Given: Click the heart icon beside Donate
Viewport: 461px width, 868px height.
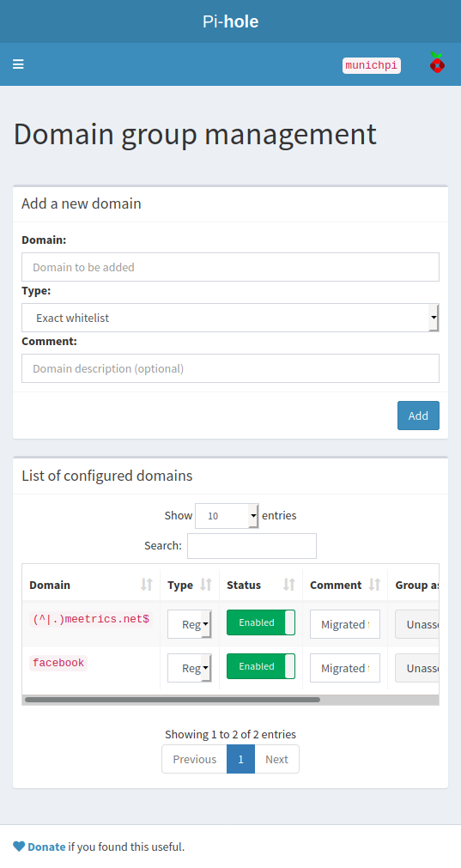Looking at the screenshot, I should click(19, 847).
